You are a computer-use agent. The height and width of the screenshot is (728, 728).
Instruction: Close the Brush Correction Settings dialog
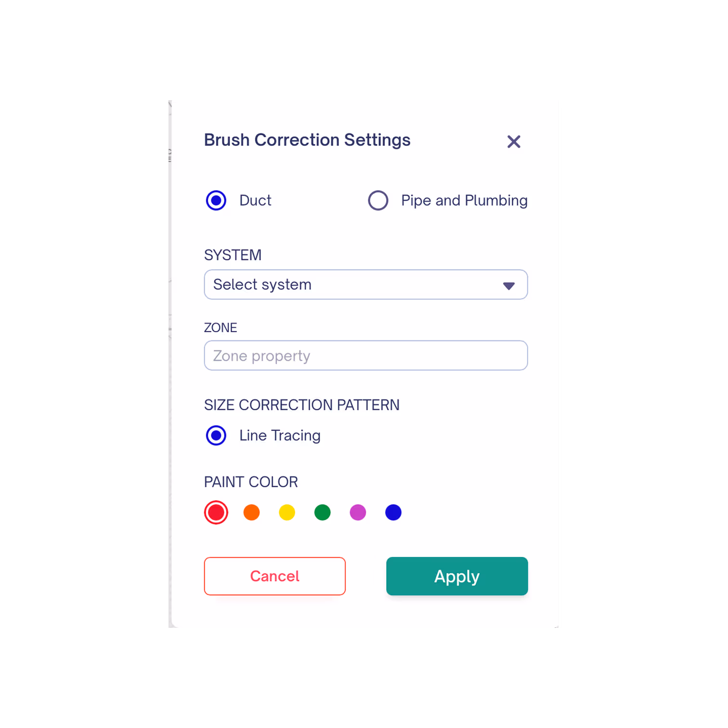[514, 141]
